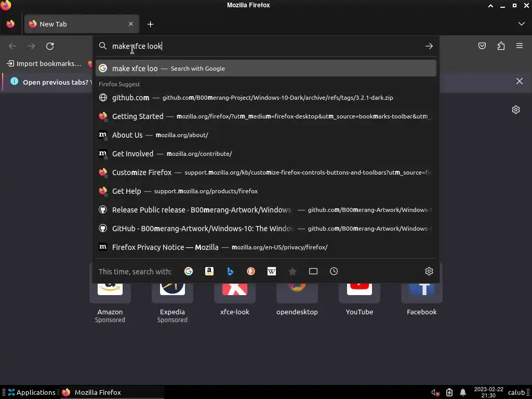Image resolution: width=532 pixels, height=399 pixels.
Task: Search open tabs using the tab icon
Action: 313,271
